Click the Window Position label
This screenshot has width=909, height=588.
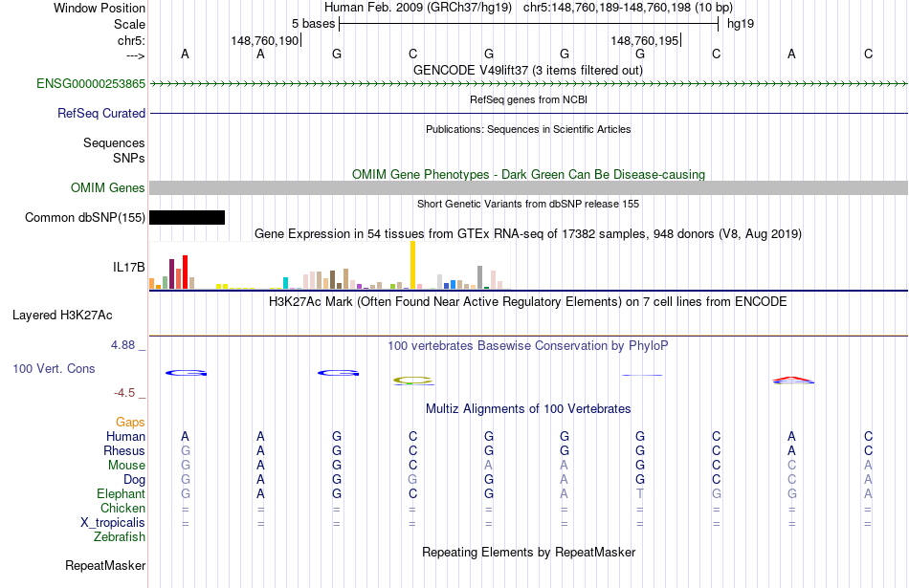point(100,8)
